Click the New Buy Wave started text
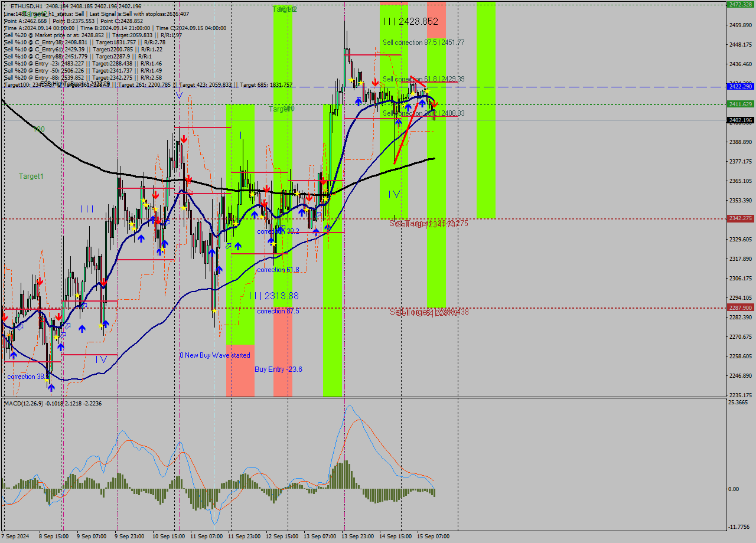 tap(216, 355)
